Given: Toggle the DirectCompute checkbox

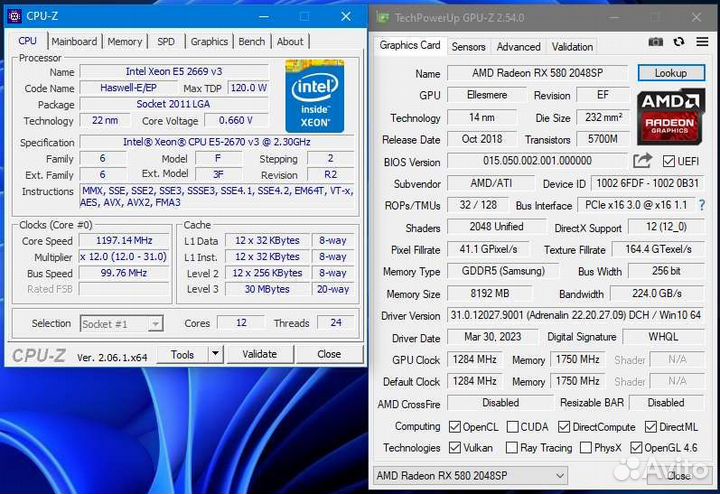Looking at the screenshot, I should (564, 427).
